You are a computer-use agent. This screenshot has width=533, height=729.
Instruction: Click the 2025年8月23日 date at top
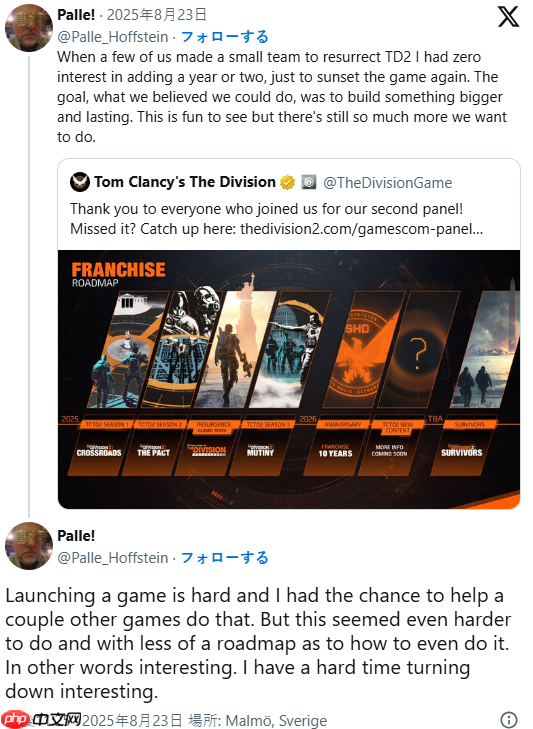157,14
